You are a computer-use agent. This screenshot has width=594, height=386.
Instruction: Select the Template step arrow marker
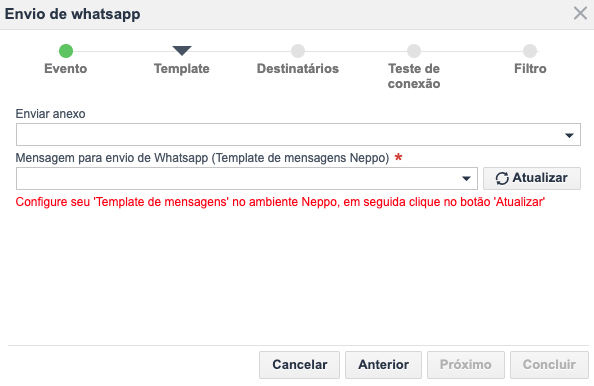[x=182, y=50]
